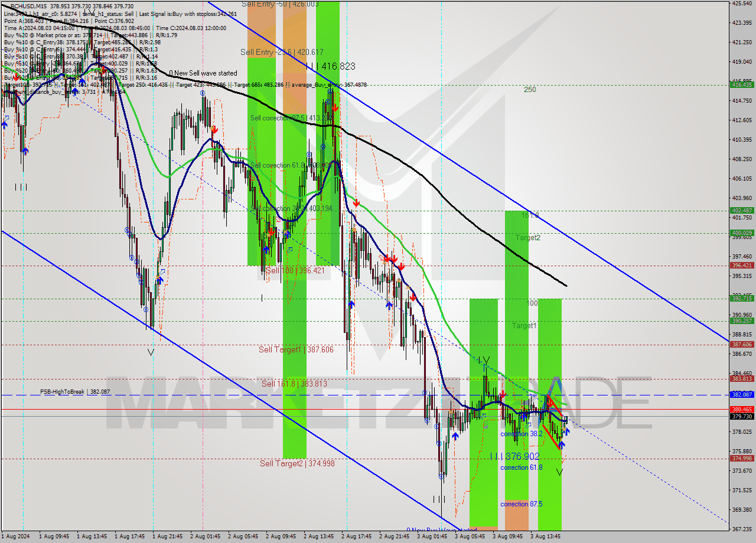Click the blue 'correction 87.5' label
756x543 pixels.
(522, 504)
